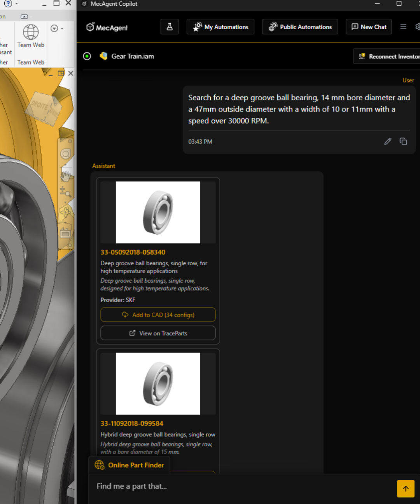Open the flask experiments icon in MecAgent header
Screen dimensions: 420x504
pos(170,27)
